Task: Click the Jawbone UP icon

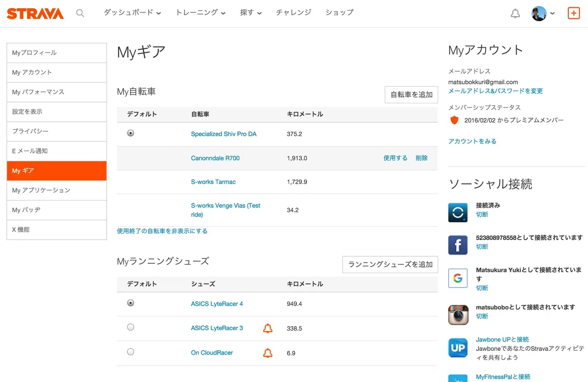Action: coord(458,348)
